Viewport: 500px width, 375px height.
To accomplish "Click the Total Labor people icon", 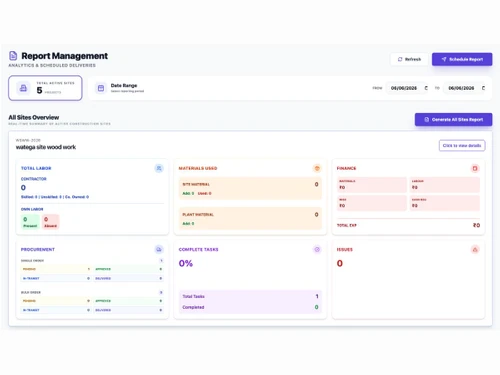I will (159, 168).
